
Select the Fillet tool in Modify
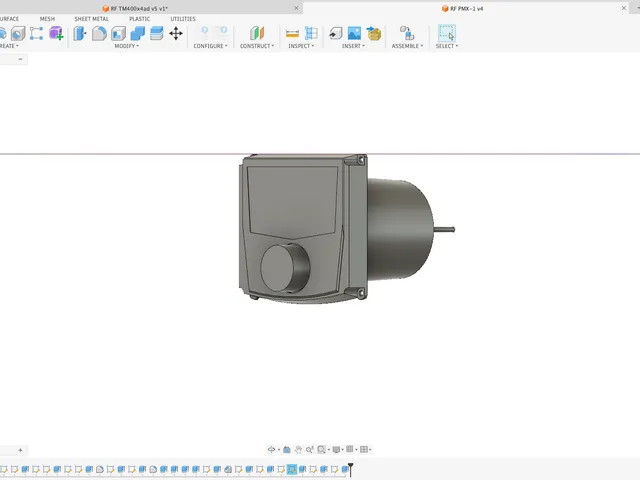[99, 33]
